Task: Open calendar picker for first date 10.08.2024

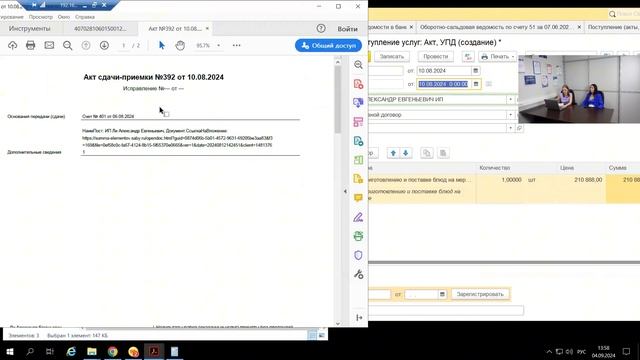Action: pos(476,71)
